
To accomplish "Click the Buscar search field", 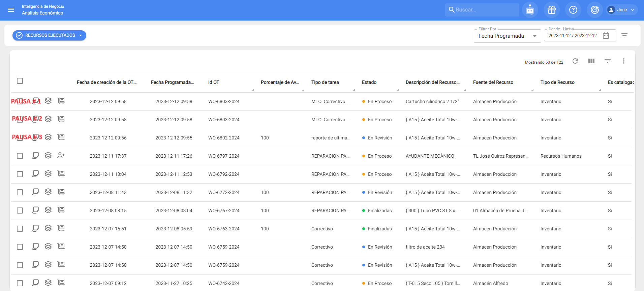I will [485, 10].
